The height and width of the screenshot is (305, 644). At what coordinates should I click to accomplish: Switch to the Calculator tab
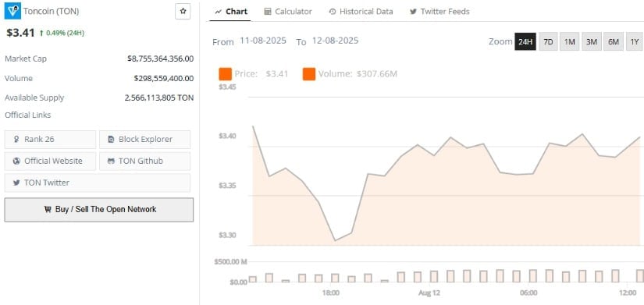288,12
